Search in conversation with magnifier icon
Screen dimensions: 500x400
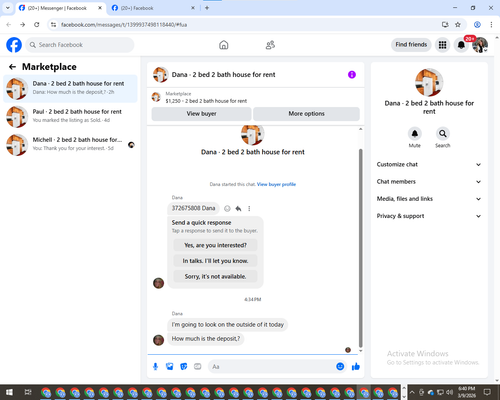coord(443,134)
